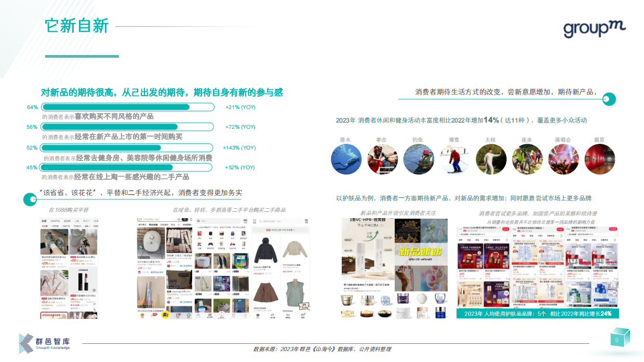Select the 滑雪 skiing activity icon
This screenshot has height=362, width=644.
click(x=455, y=159)
